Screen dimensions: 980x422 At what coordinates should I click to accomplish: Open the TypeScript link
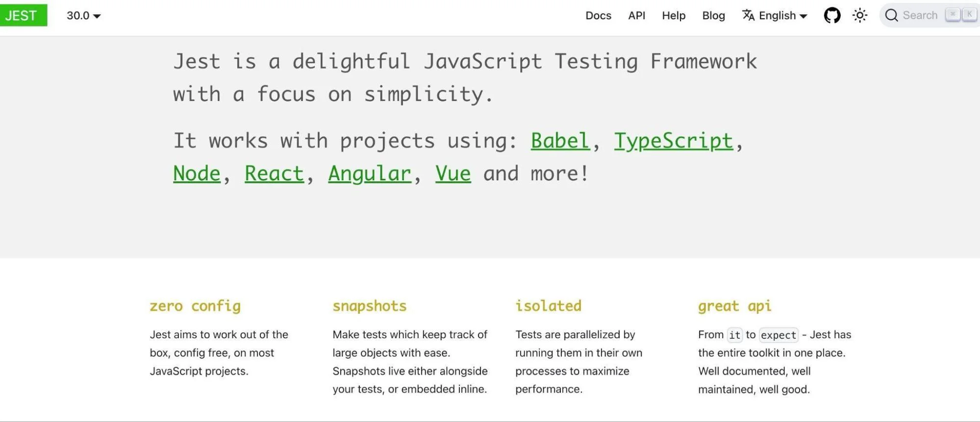[x=673, y=141]
